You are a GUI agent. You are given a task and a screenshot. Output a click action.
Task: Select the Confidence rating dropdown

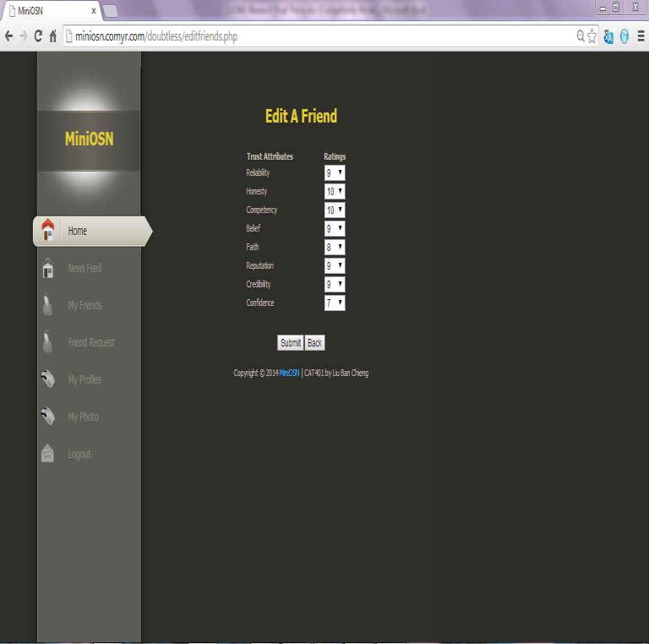point(335,303)
